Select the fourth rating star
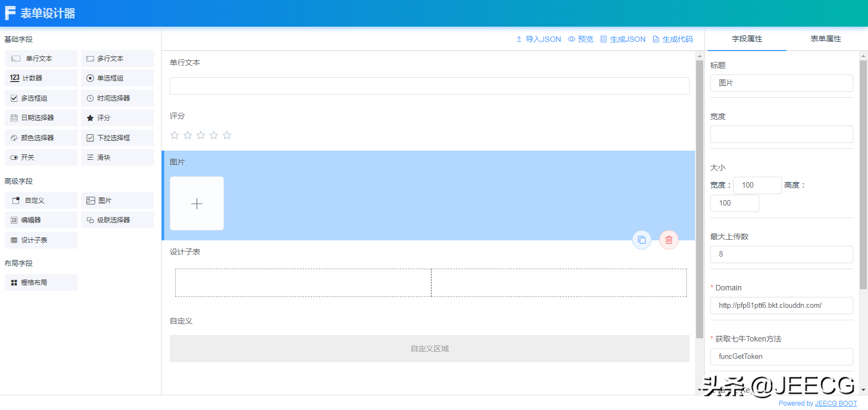Image resolution: width=868 pixels, height=410 pixels. point(214,135)
